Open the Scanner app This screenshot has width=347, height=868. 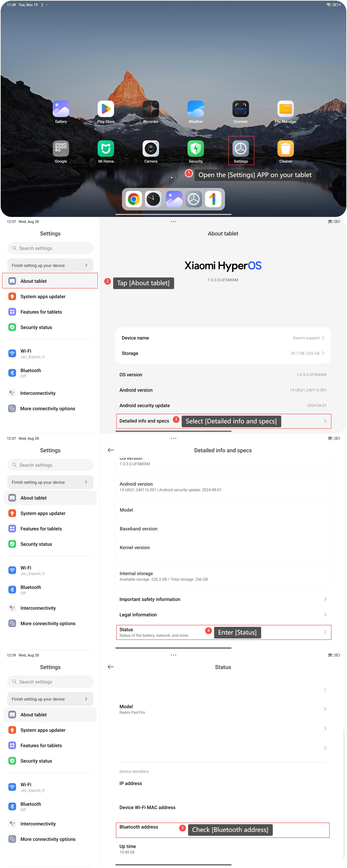(x=241, y=109)
